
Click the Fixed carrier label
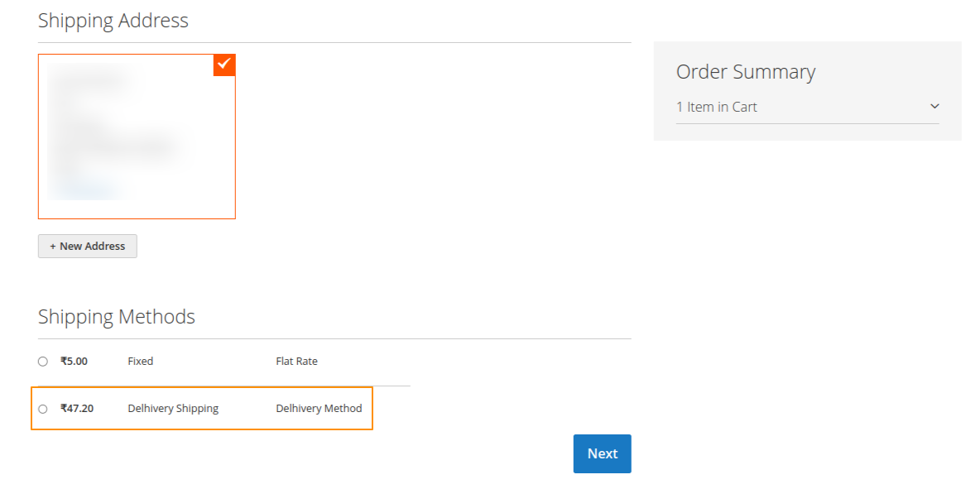coord(140,361)
